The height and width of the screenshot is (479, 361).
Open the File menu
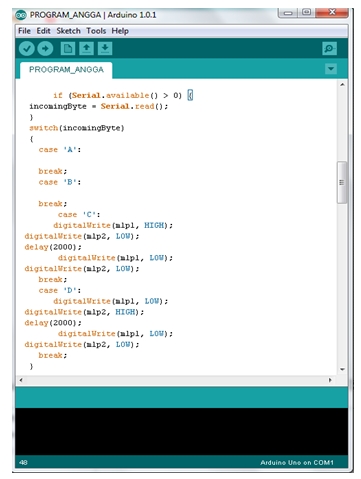(24, 31)
